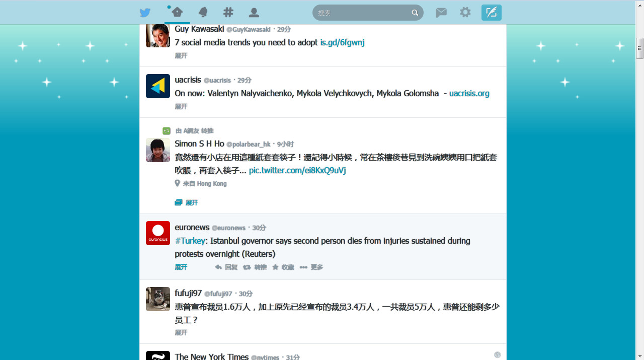Viewport: 644px width, 360px height.
Task: Click the 30分 timestamp on euronews tweet
Action: click(259, 228)
